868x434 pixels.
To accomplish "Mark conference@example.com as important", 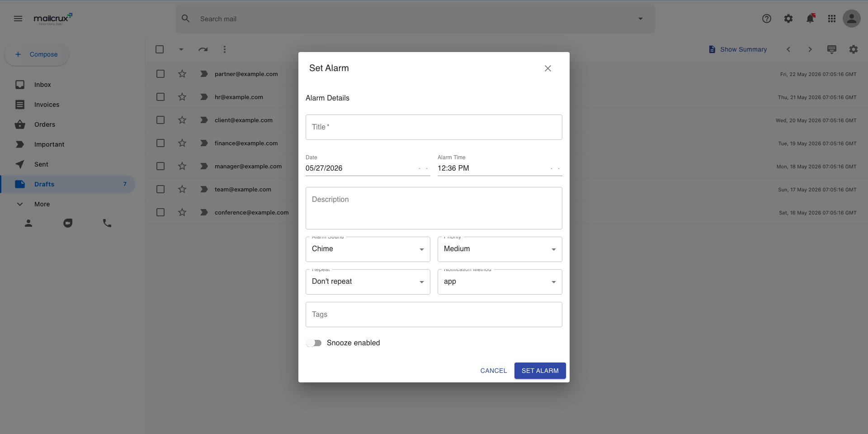I will 204,212.
